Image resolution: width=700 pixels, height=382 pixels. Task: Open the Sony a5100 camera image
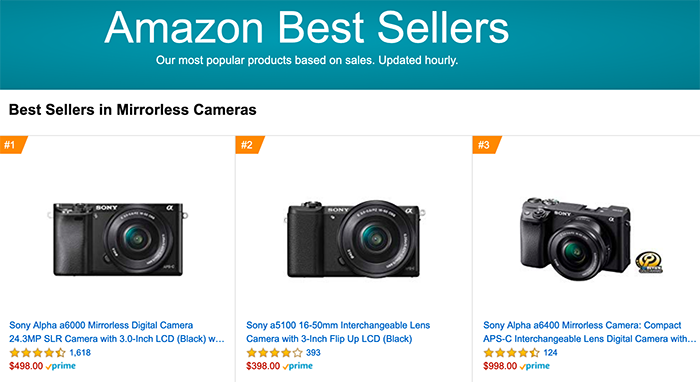[354, 239]
